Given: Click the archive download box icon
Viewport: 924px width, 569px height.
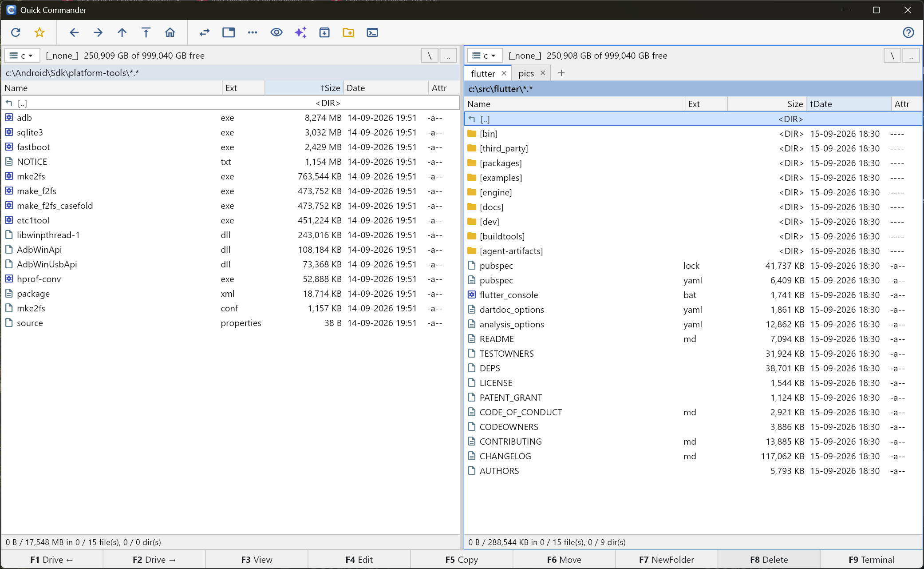Looking at the screenshot, I should [x=324, y=32].
